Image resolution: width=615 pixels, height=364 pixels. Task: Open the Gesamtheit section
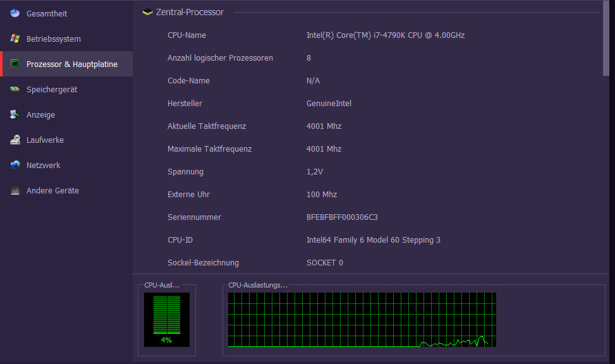pos(66,13)
